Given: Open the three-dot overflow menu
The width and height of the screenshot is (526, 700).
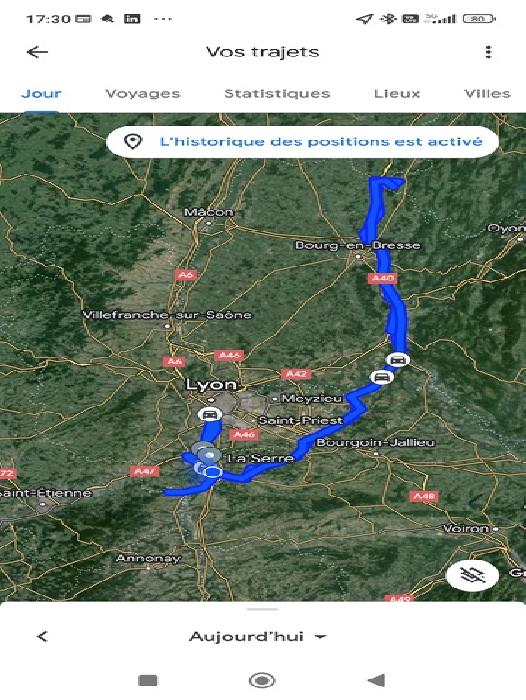Looking at the screenshot, I should (488, 52).
